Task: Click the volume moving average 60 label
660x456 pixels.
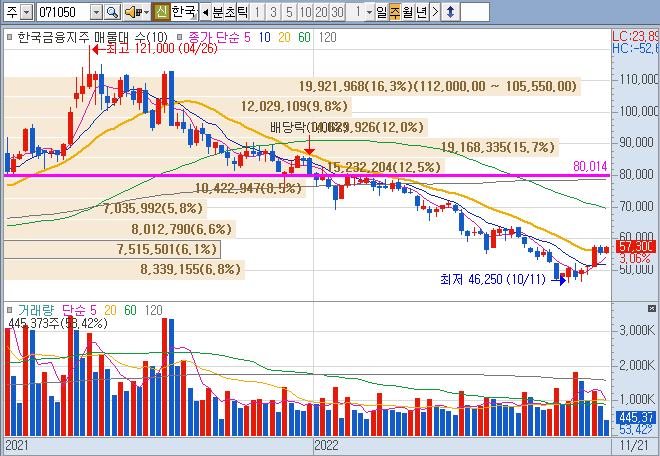Action: 130,311
